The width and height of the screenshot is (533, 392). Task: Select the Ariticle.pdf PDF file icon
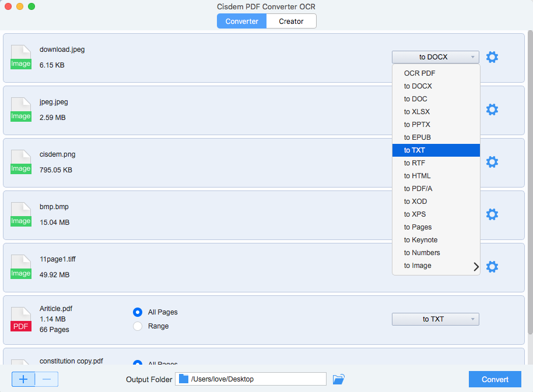[x=21, y=319]
